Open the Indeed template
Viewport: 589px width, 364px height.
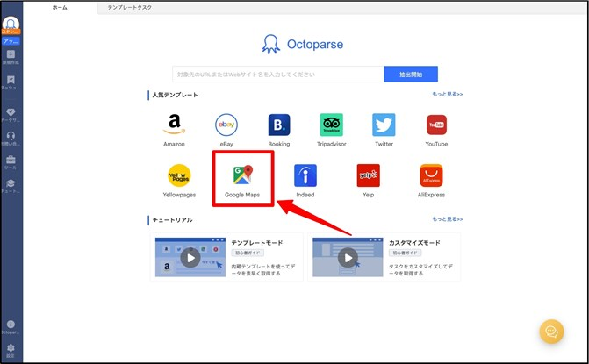pos(305,180)
